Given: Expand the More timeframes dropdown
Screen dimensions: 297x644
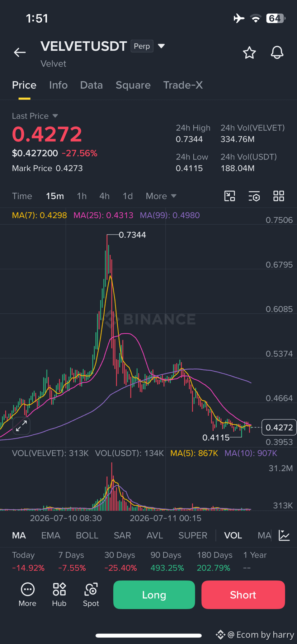Looking at the screenshot, I should (x=161, y=196).
